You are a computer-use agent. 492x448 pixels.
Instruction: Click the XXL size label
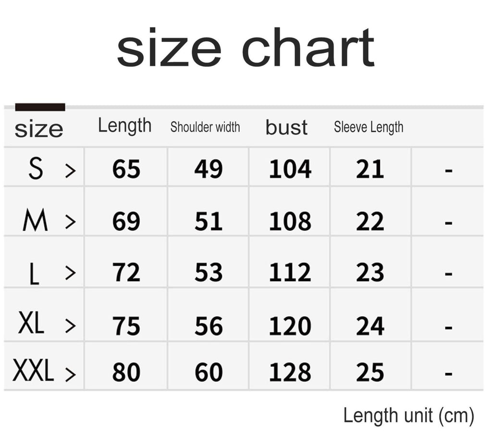pyautogui.click(x=33, y=372)
